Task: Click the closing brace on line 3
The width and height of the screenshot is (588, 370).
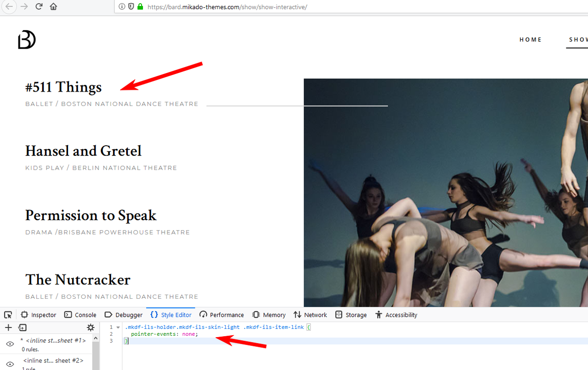Action: coord(126,341)
